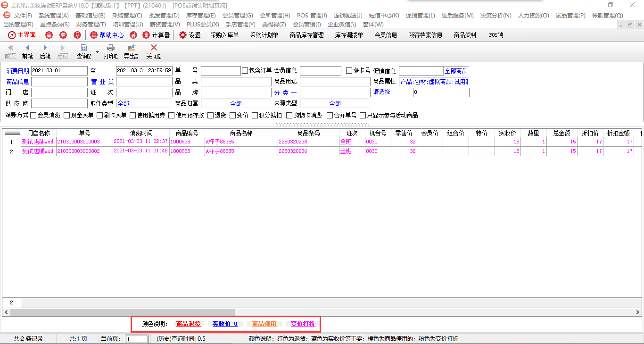Close the query with 关闭 X icon

(154, 48)
